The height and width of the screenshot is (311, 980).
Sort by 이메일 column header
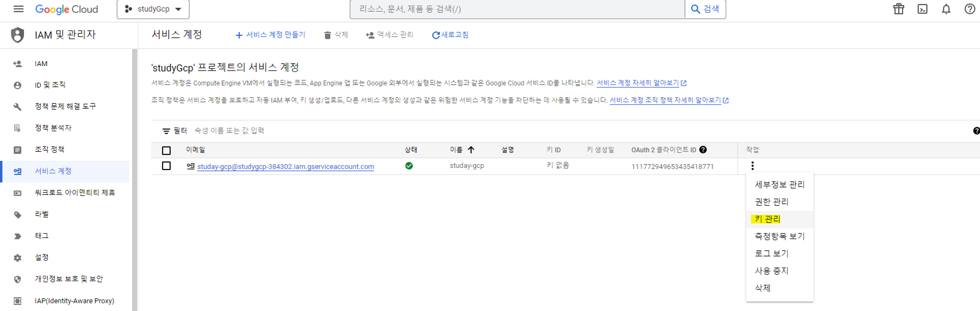pyautogui.click(x=195, y=150)
